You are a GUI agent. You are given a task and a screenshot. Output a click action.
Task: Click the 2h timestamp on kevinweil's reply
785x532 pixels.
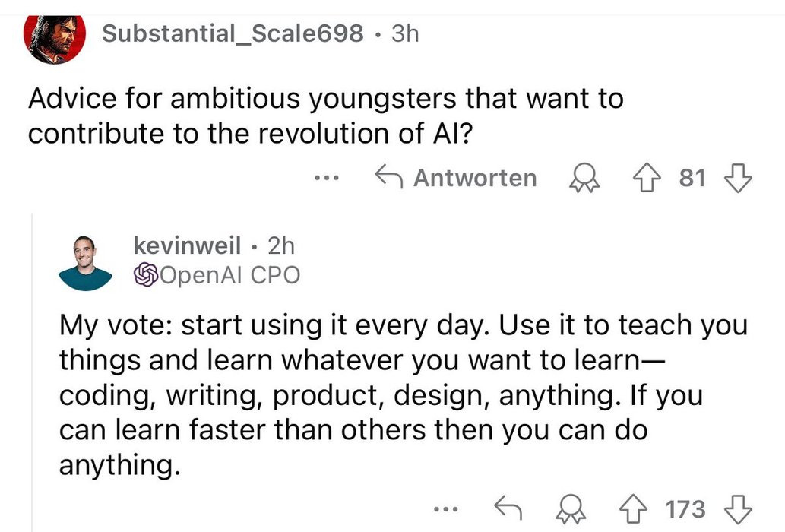click(x=282, y=245)
